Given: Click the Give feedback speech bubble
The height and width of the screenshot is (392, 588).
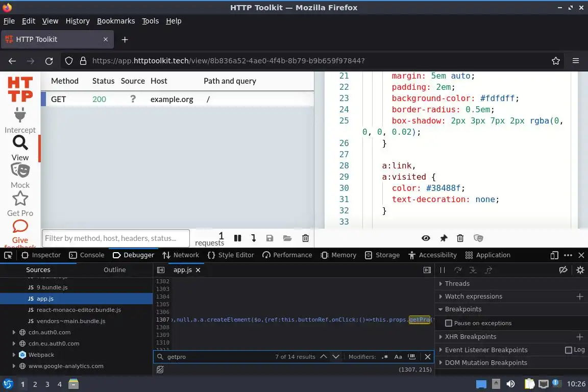Looking at the screenshot, I should click(20, 226).
